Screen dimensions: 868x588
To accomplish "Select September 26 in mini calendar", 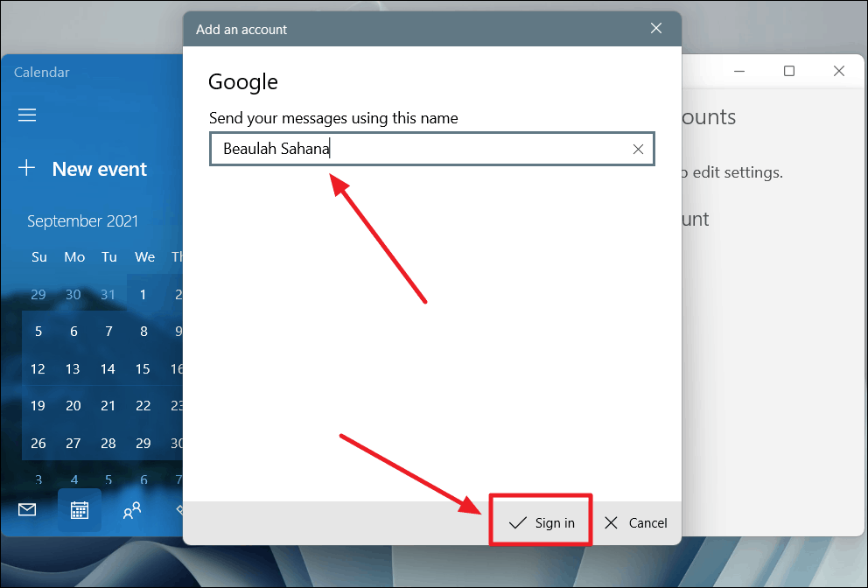I will (38, 443).
